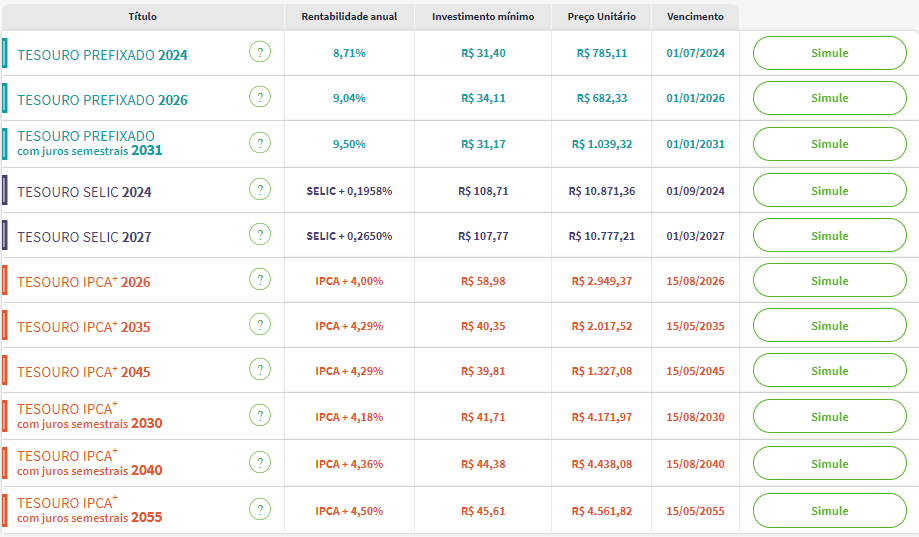Click help icon for Tesouro IPCA+ 2045
Screen dimensions: 919x537
coord(260,371)
